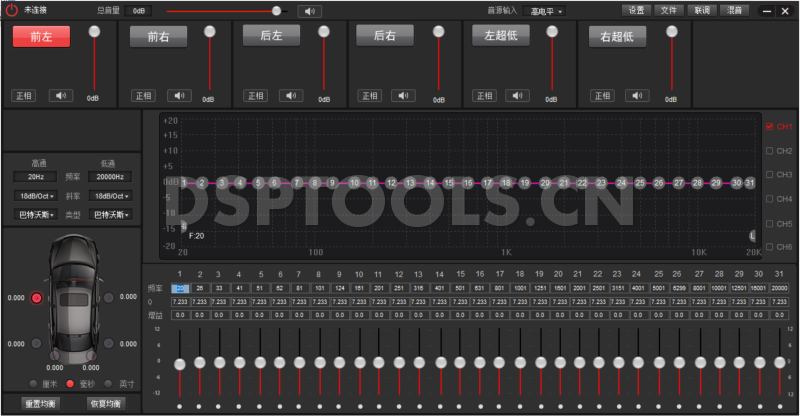Select the 厘米 unit radio button
This screenshot has width=800, height=416.
coord(33,383)
